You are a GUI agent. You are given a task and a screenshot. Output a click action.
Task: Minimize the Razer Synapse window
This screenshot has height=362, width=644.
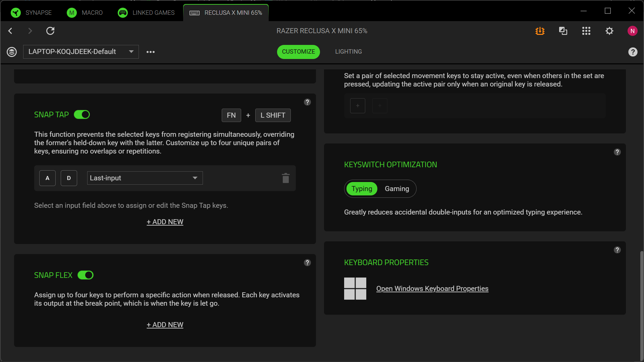584,11
